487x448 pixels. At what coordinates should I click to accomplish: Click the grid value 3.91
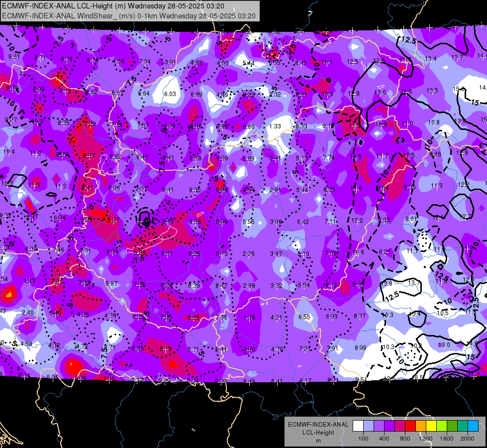tap(170, 62)
